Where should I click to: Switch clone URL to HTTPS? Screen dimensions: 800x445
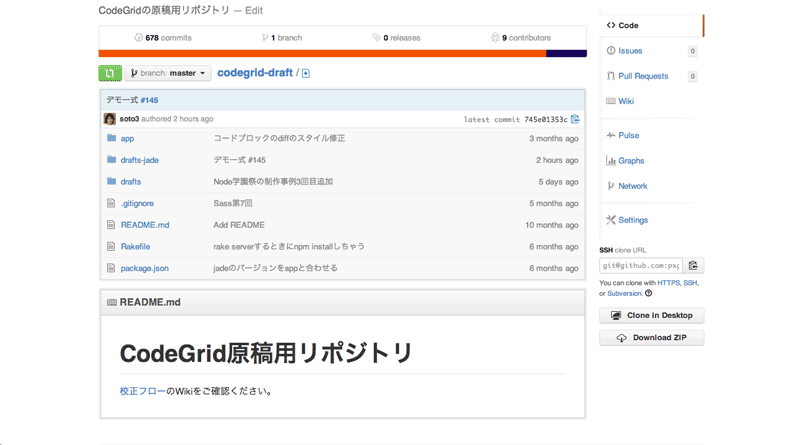668,283
